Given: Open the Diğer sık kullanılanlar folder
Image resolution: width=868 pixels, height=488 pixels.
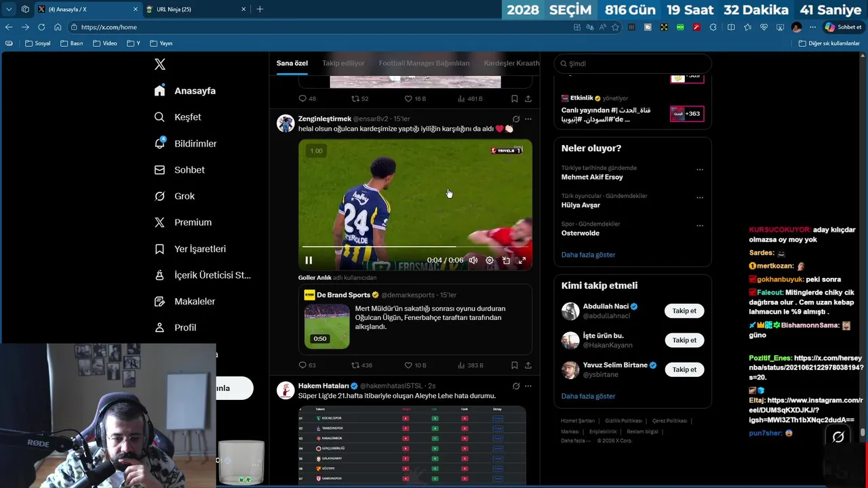Looking at the screenshot, I should [829, 43].
